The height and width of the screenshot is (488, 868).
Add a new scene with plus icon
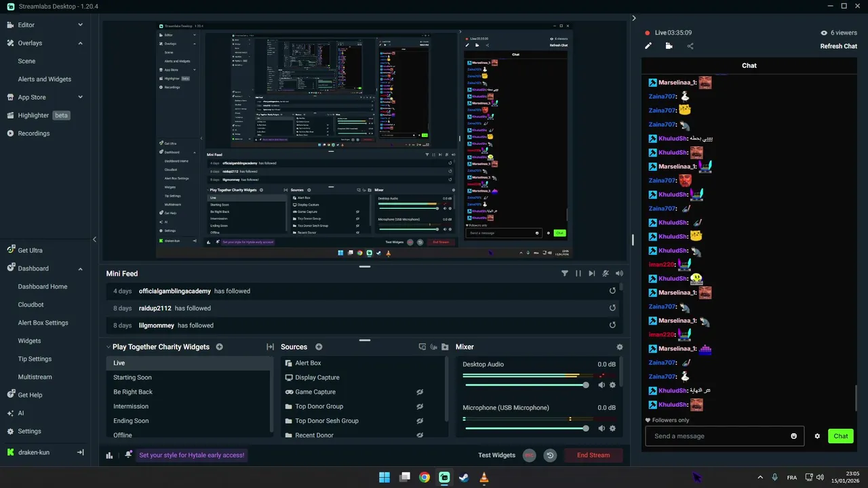[x=219, y=346]
